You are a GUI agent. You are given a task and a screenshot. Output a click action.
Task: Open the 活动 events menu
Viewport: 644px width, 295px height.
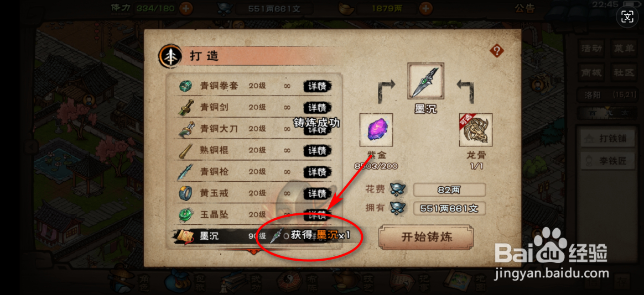(x=591, y=49)
